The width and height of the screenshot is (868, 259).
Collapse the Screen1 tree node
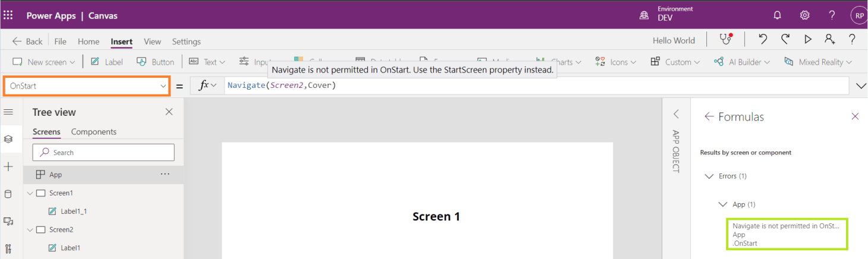click(x=30, y=193)
